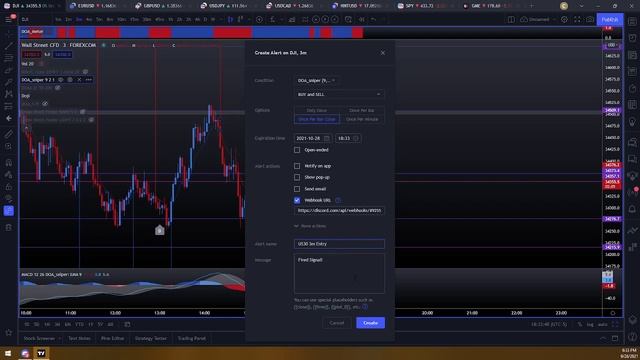This screenshot has height=360, width=640.
Task: Click the trash remove drawings icon
Action: (9, 227)
